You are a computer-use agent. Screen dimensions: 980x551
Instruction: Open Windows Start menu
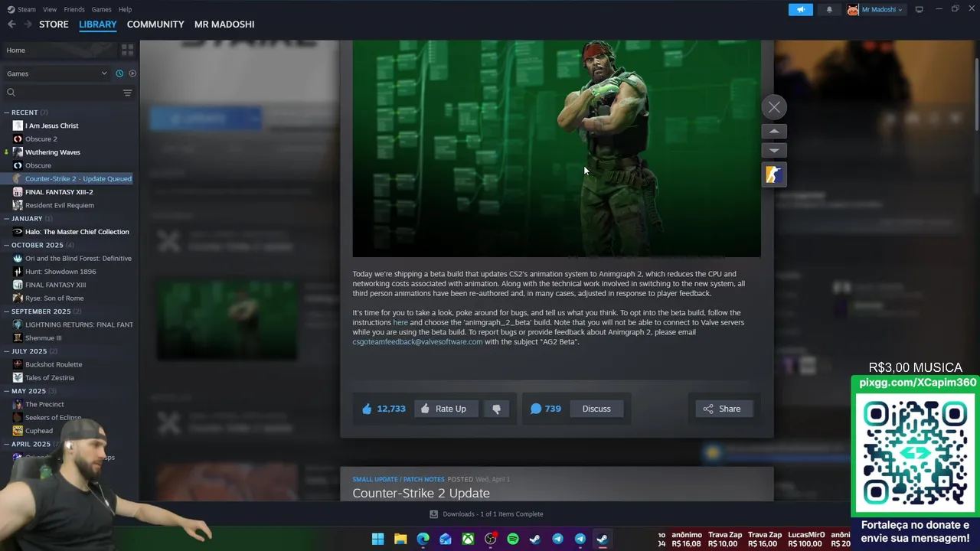[377, 539]
